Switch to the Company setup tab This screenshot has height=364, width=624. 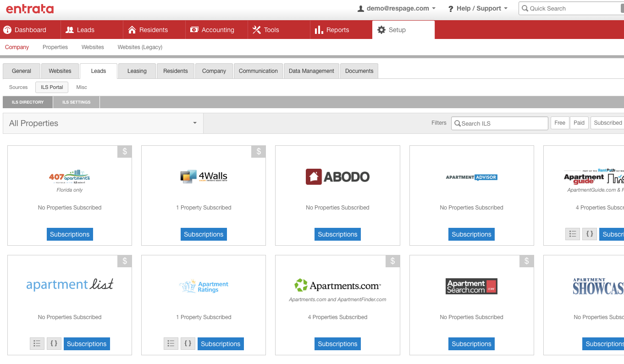point(214,71)
